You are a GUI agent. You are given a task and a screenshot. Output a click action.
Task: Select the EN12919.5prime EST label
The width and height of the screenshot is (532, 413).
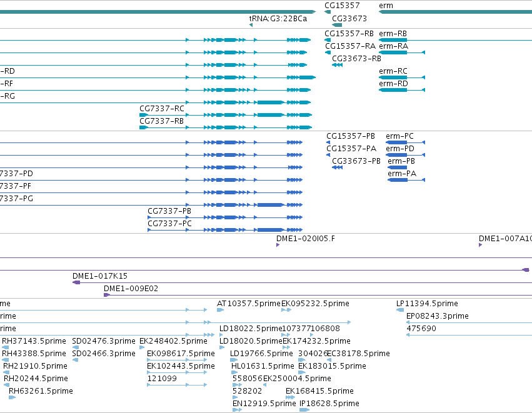coord(264,404)
